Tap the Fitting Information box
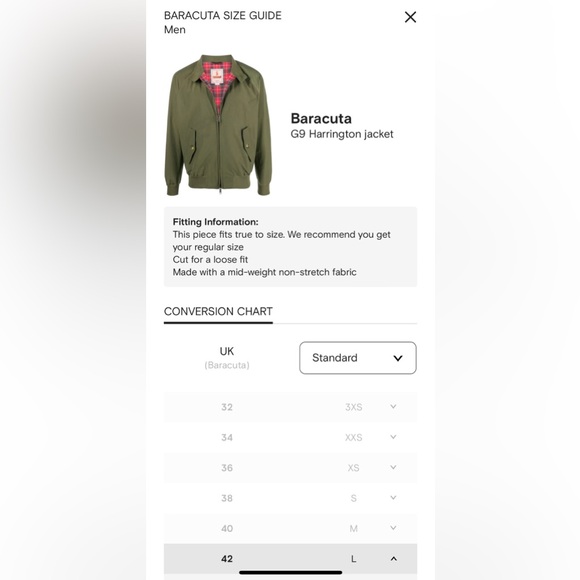580x580 pixels. point(290,247)
